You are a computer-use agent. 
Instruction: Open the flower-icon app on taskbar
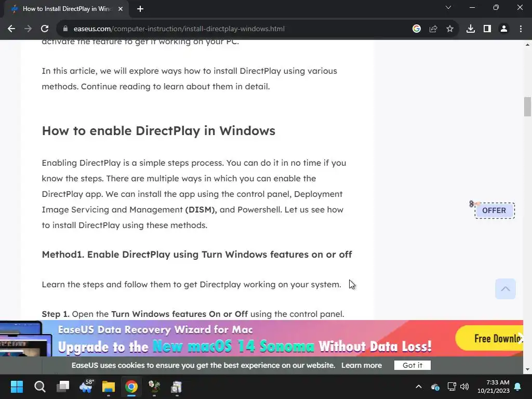[x=154, y=387]
